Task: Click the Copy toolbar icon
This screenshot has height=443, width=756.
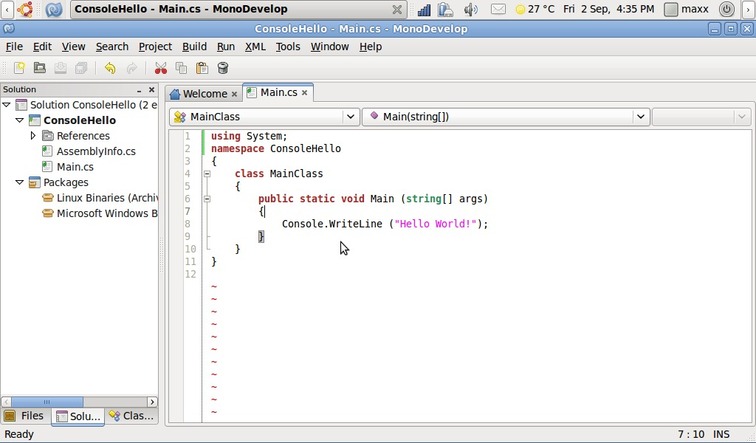Action: (181, 68)
